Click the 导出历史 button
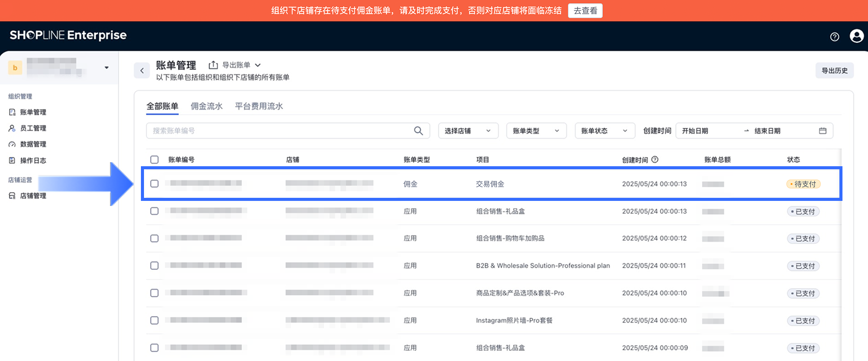The image size is (868, 361). (834, 70)
